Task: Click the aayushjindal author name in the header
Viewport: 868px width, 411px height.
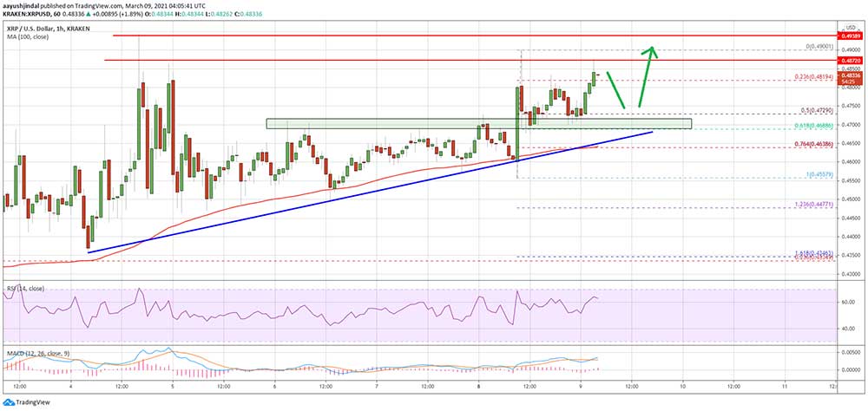Action: coord(22,4)
